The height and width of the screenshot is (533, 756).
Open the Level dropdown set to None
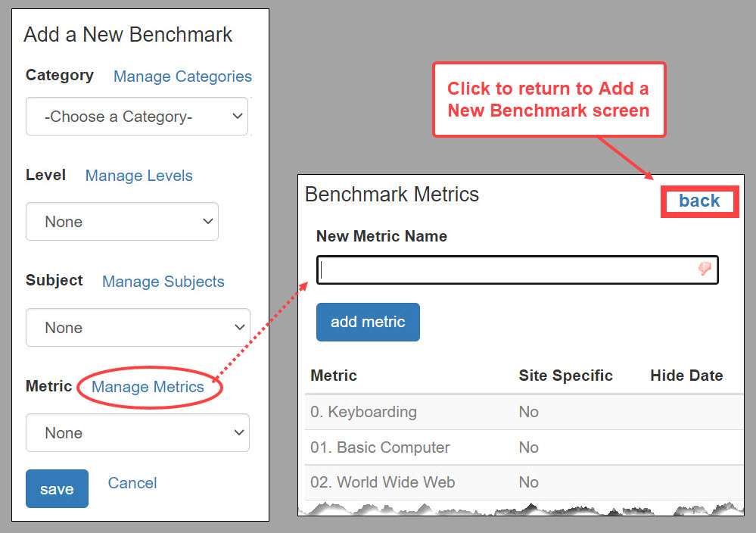(122, 221)
